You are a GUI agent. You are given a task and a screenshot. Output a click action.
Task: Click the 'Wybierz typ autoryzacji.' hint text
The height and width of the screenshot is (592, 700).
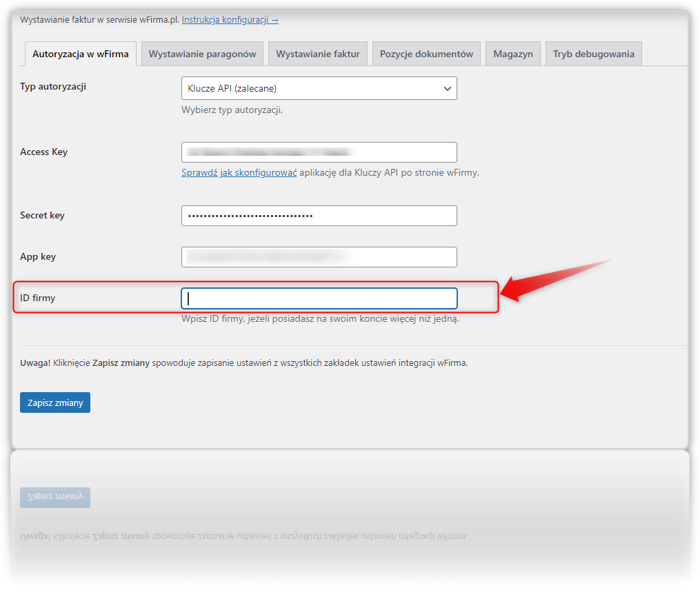coord(232,110)
